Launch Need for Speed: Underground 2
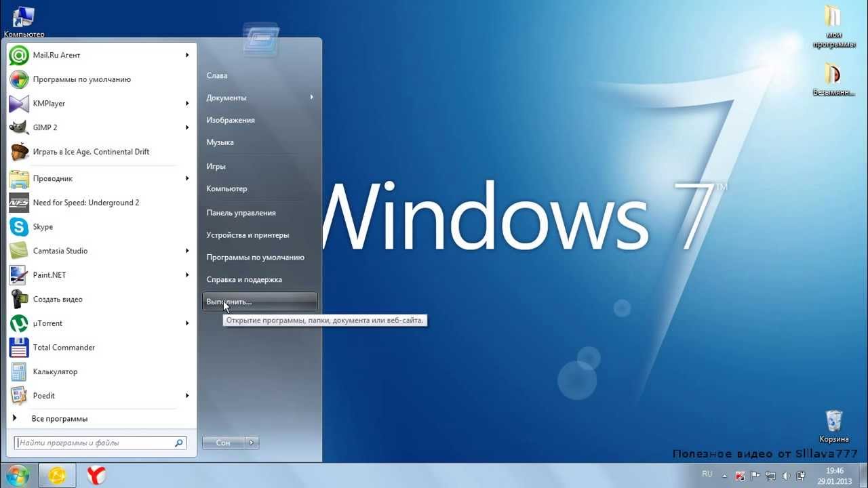Viewport: 868px width, 488px height. pyautogui.click(x=100, y=203)
